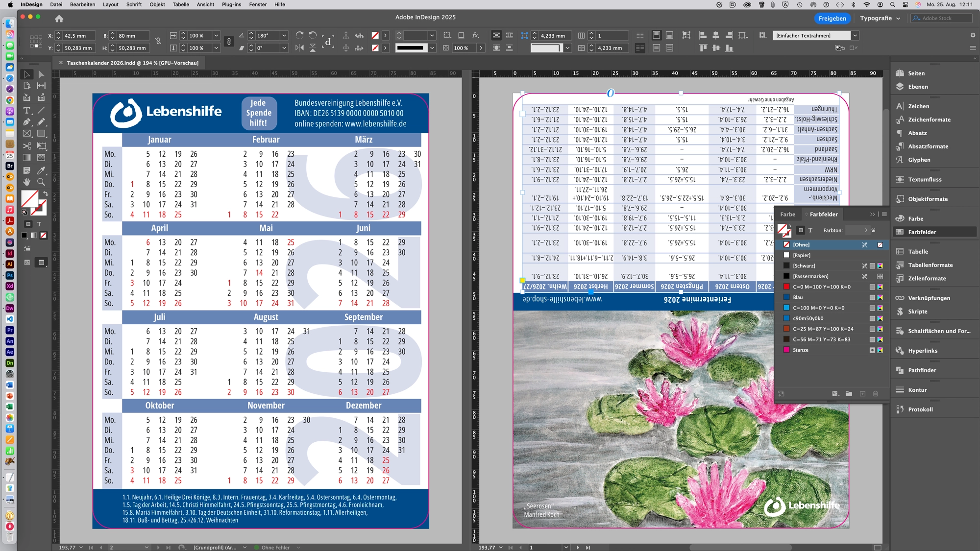Open the [Einfacher Textrahmen] object style dropdown
The height and width of the screenshot is (551, 980).
tap(855, 35)
